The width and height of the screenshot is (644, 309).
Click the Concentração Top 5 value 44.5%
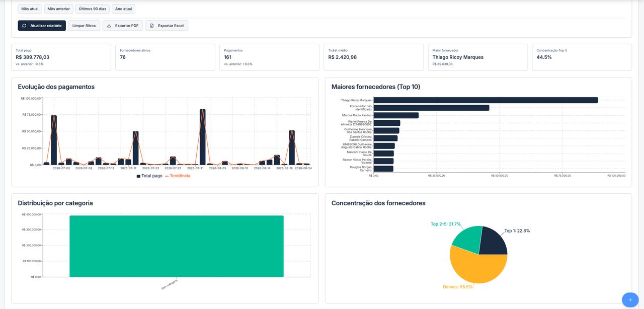(x=544, y=57)
